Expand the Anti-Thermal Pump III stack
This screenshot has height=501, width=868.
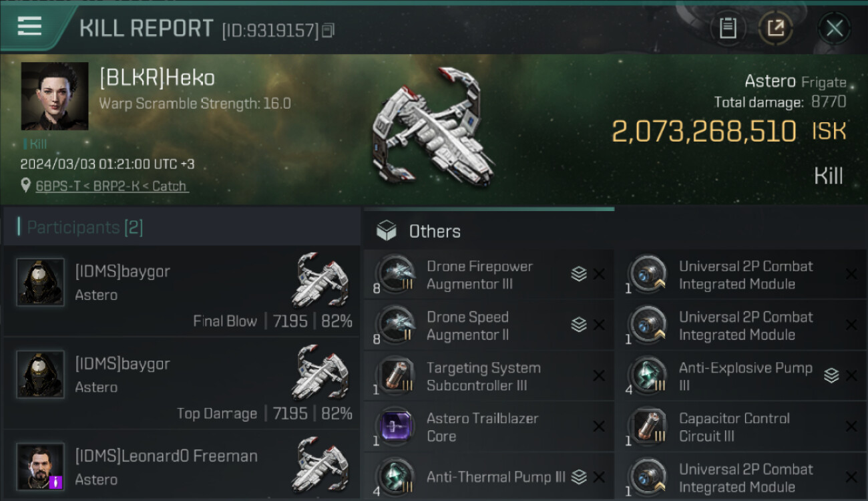579,477
